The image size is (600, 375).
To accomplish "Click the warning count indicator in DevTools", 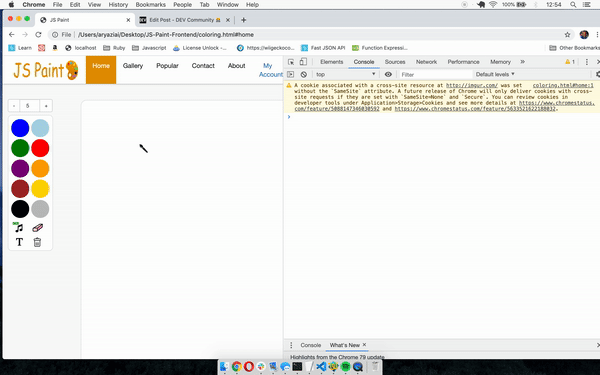I will (x=570, y=62).
